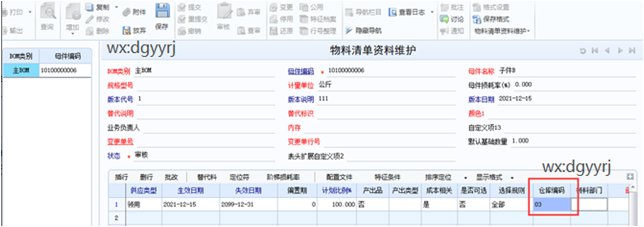Click the 修改 (Modify) pencil icon

coord(90,19)
